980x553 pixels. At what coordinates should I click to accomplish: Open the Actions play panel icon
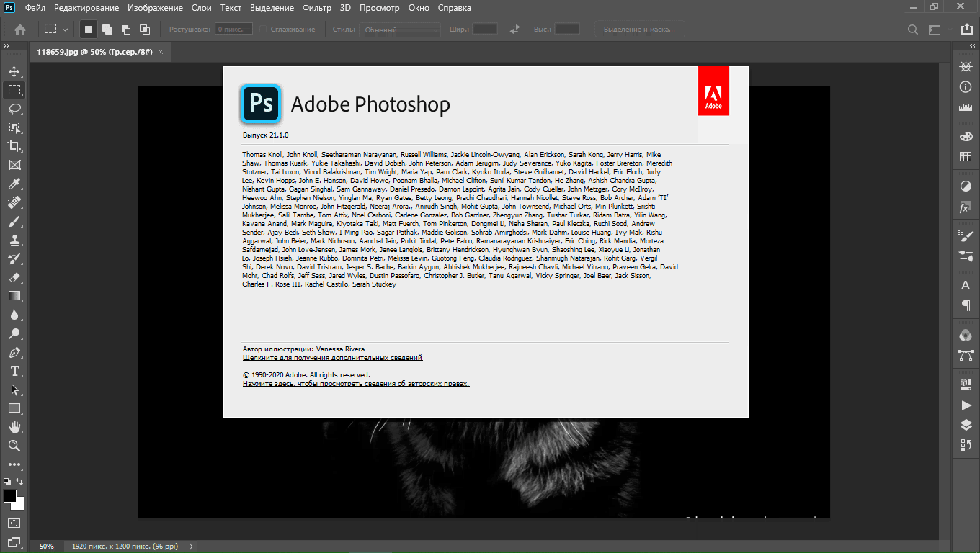click(966, 405)
